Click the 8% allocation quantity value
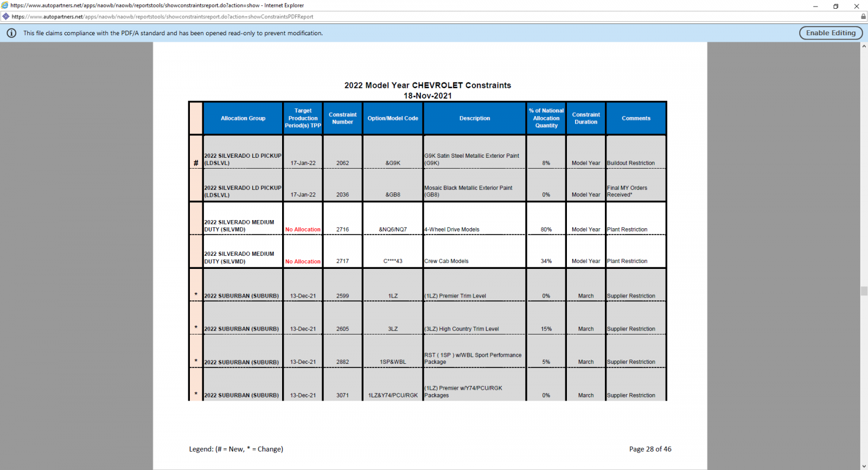 tap(546, 163)
